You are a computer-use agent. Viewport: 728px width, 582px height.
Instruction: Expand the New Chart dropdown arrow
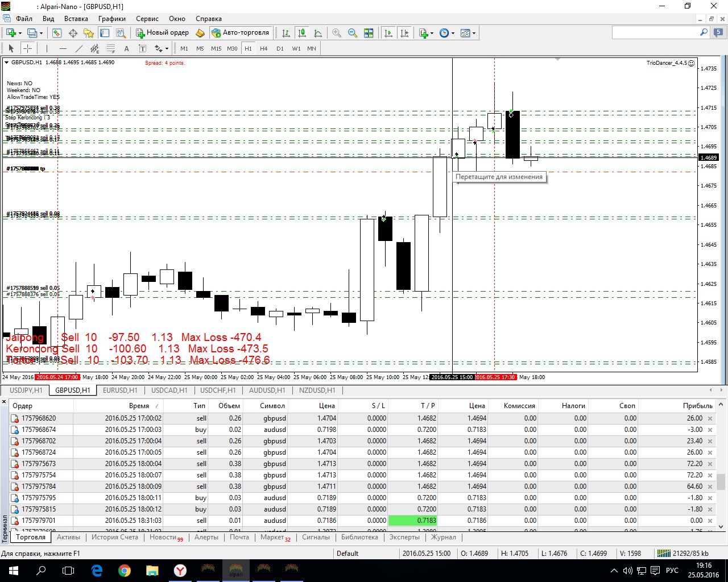pyautogui.click(x=20, y=33)
